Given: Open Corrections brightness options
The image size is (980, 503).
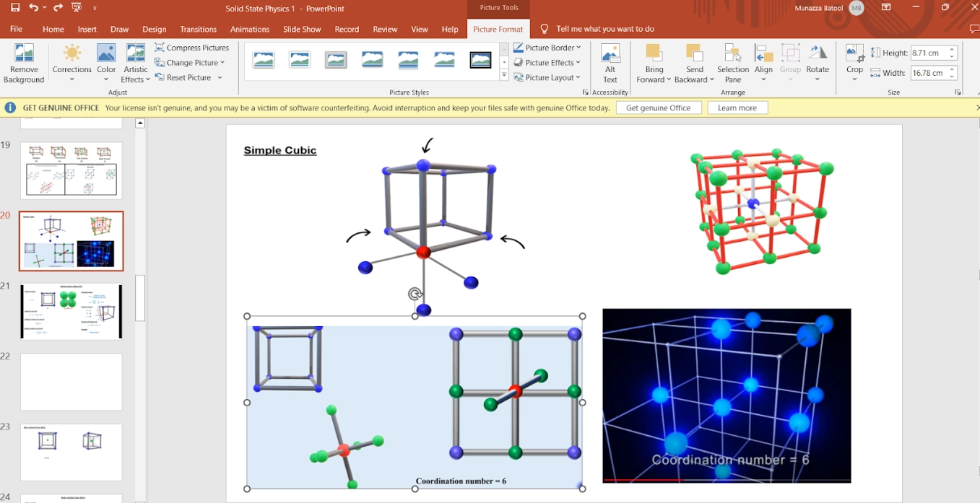Looking at the screenshot, I should pyautogui.click(x=72, y=64).
